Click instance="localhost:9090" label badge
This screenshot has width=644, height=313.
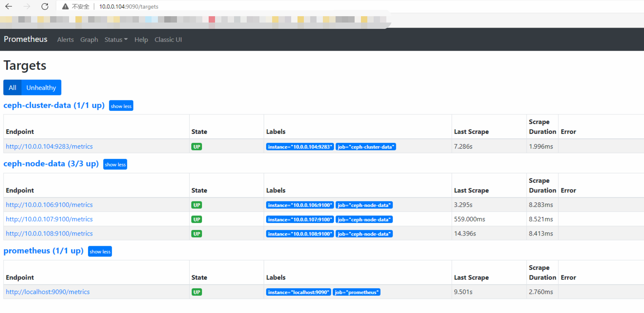pos(299,292)
